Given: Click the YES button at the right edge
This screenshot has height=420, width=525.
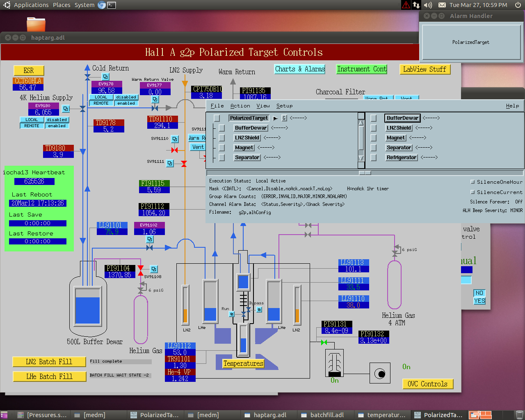Looking at the screenshot, I should (x=479, y=301).
